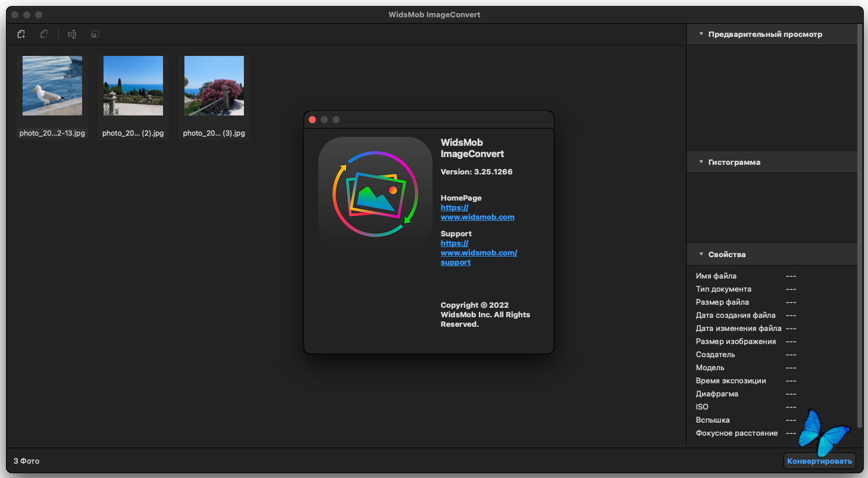Viewport: 868px width, 478px height.
Task: Click the ISO property label
Action: coord(702,407)
